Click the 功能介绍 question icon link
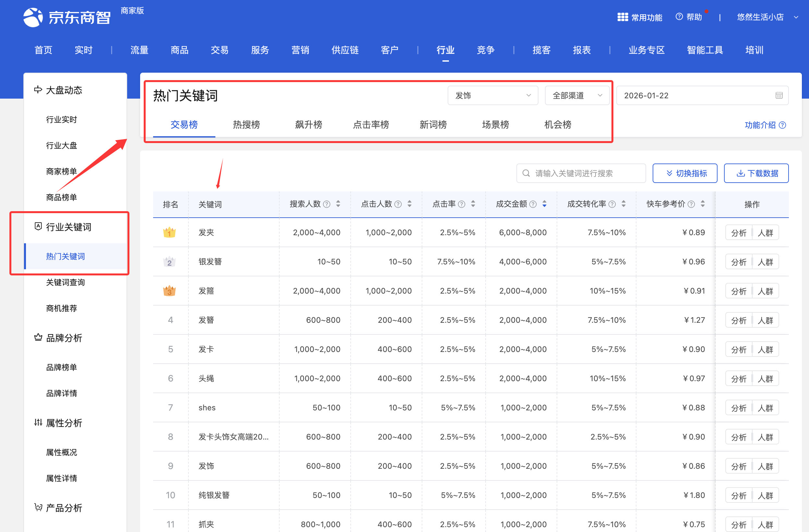Screen dimensions: 809x532 click(x=782, y=125)
